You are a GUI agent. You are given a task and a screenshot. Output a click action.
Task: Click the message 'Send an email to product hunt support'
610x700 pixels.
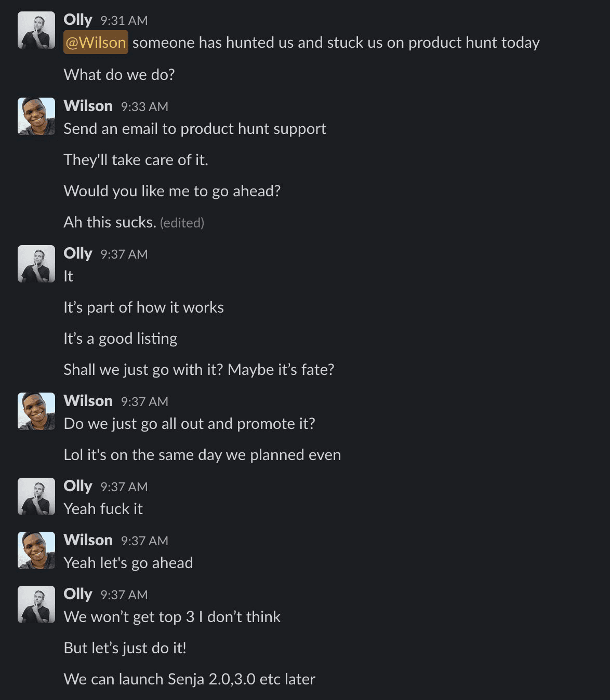[x=195, y=128]
